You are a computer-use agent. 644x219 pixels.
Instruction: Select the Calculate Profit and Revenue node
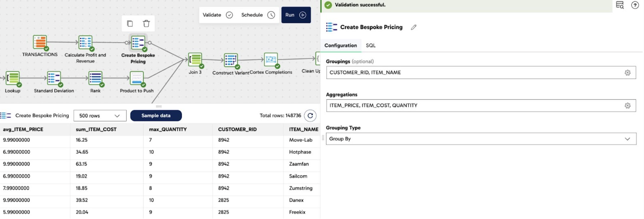tap(85, 42)
